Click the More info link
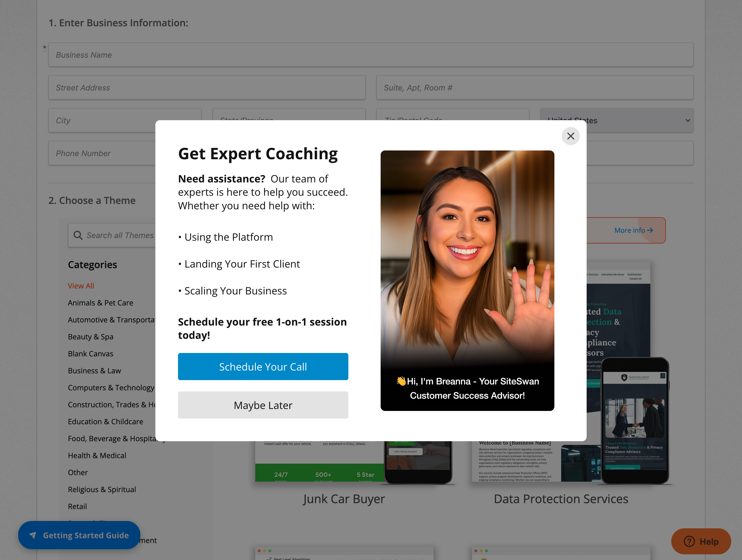 pyautogui.click(x=633, y=231)
